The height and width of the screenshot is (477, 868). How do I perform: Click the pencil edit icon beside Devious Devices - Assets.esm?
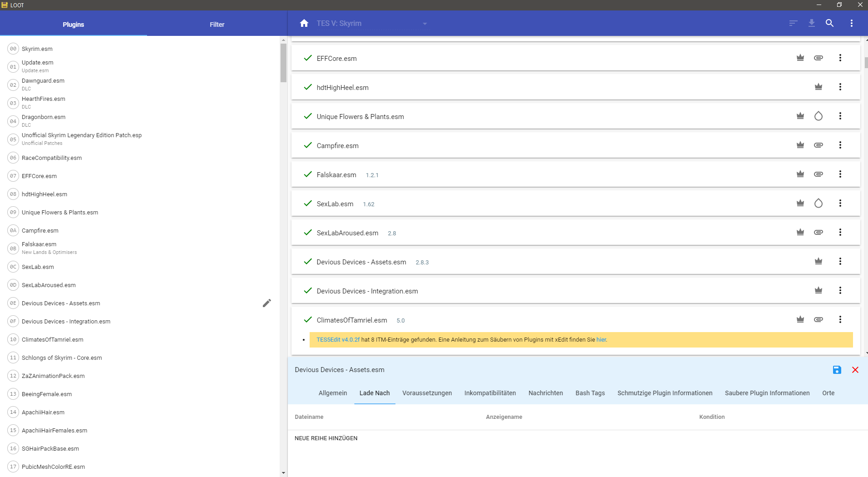(267, 303)
